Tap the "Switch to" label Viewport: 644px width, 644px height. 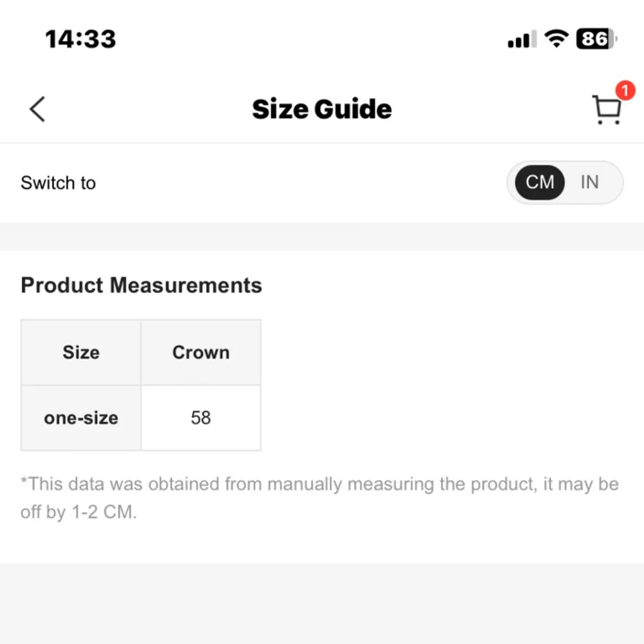point(58,183)
